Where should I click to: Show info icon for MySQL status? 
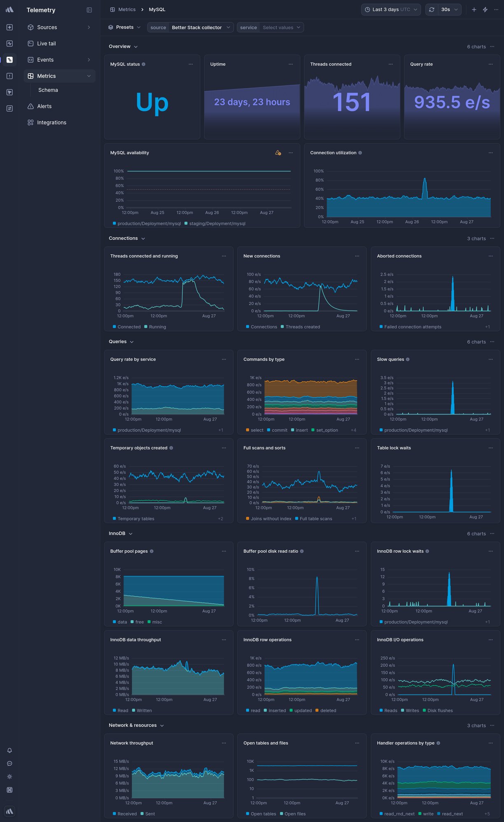(x=143, y=64)
